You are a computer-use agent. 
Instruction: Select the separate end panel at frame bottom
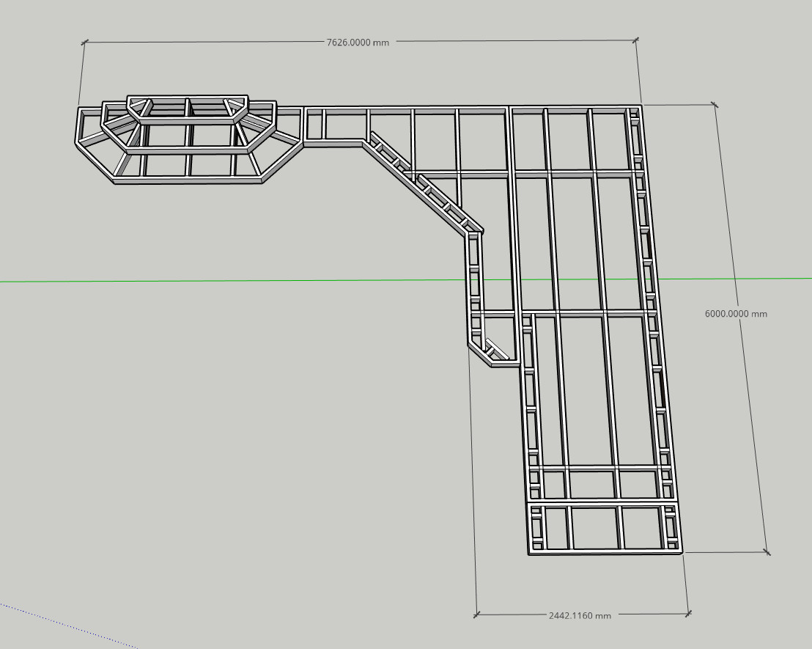[x=605, y=527]
